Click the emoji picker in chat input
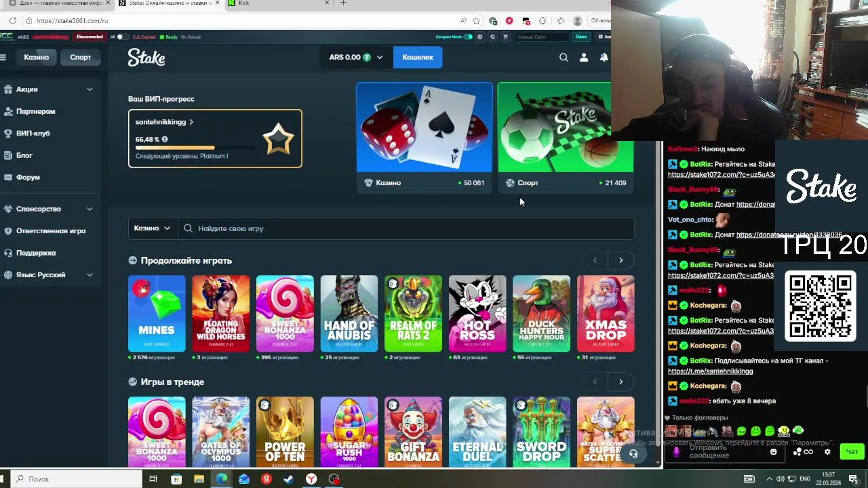This screenshot has height=488, width=868. click(773, 451)
